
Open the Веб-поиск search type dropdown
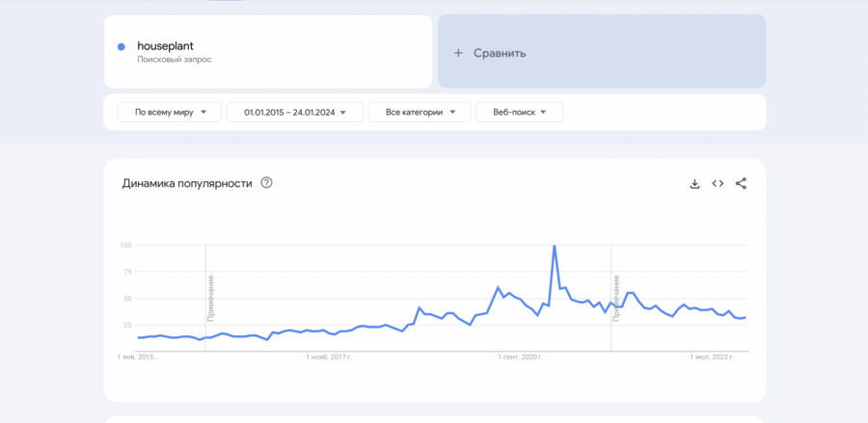(x=520, y=112)
